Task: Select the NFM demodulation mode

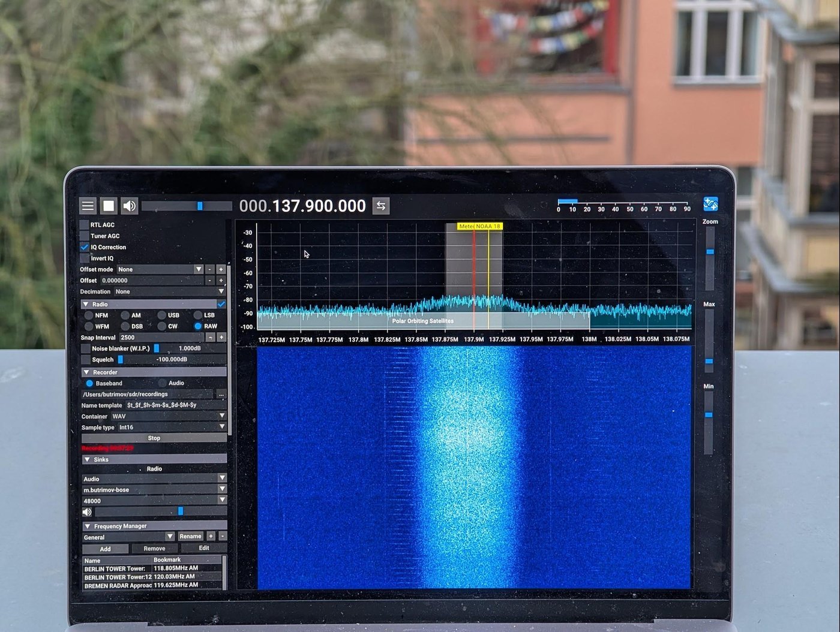Action: tap(89, 315)
